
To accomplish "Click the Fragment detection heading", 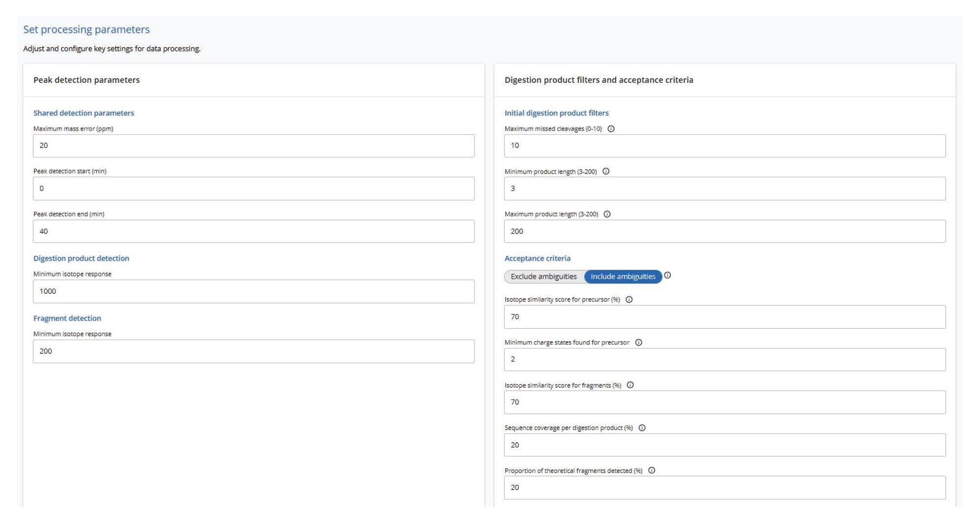I will (x=67, y=318).
